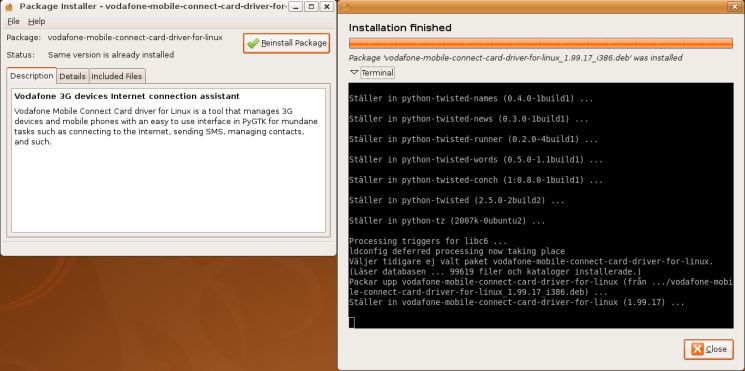Click terminal line 'Processing triggers for libc6'
This screenshot has height=371, width=745.
point(428,241)
